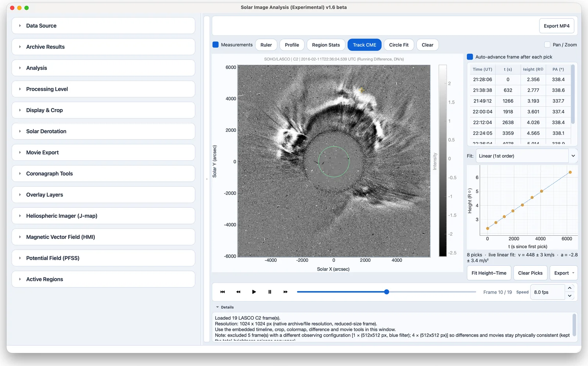Activate the Track CME tool
Image resolution: width=588 pixels, height=366 pixels.
click(x=365, y=45)
